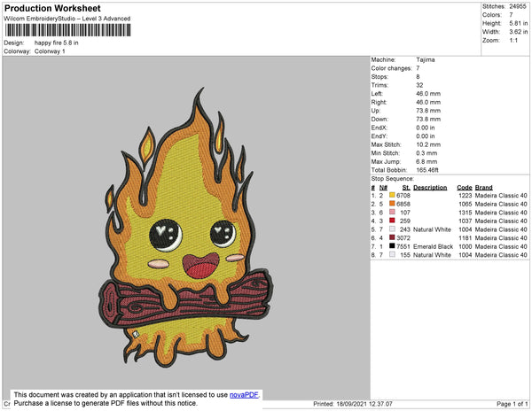Screen dimensions: 532x411
Task: Pick the red 259 stitch swatch
Action: click(x=392, y=221)
